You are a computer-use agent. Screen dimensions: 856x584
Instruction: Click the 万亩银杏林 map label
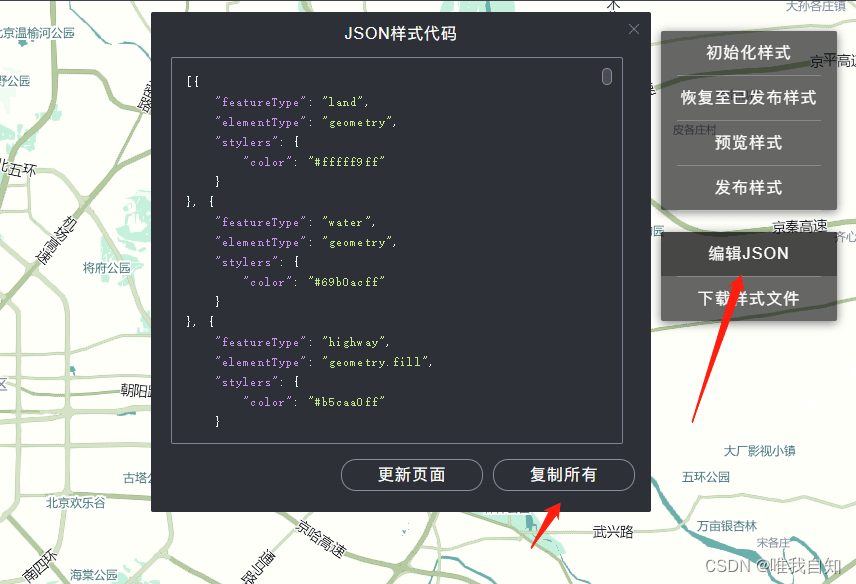[x=727, y=526]
